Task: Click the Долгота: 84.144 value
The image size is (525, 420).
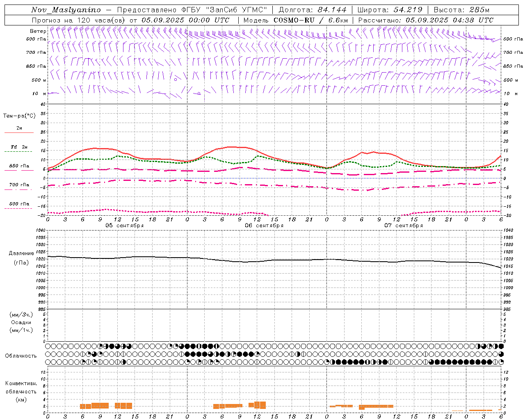Action: tap(313, 10)
